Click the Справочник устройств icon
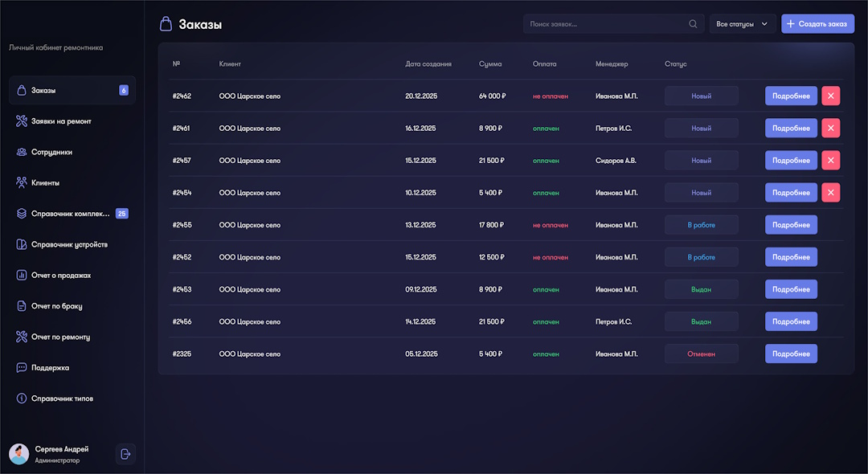Viewport: 868px width, 474px height. 22,244
